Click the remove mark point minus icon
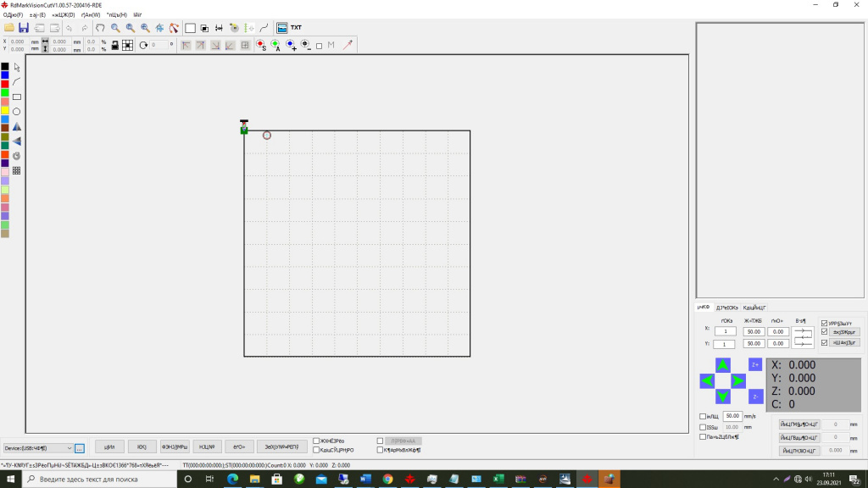This screenshot has width=868, height=488. coord(305,46)
